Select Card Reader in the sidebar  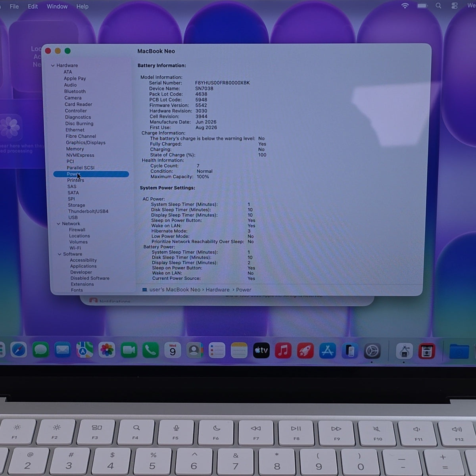coord(78,104)
